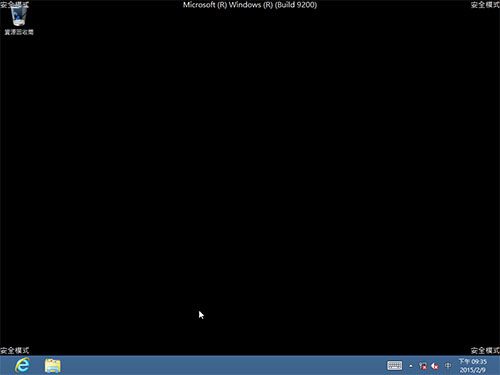The image size is (500, 375).
Task: Open the network status tray icon
Action: click(x=423, y=366)
